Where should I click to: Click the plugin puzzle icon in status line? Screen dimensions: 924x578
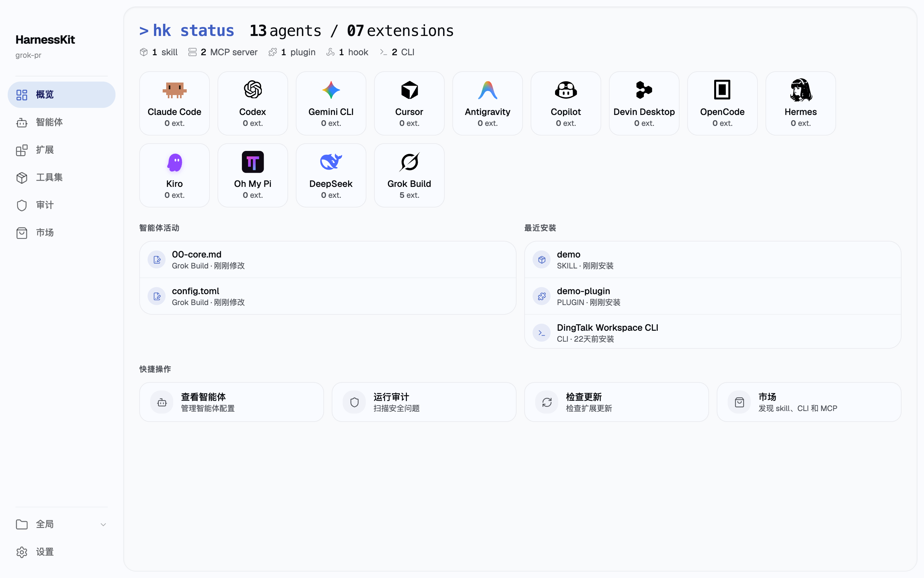(273, 52)
